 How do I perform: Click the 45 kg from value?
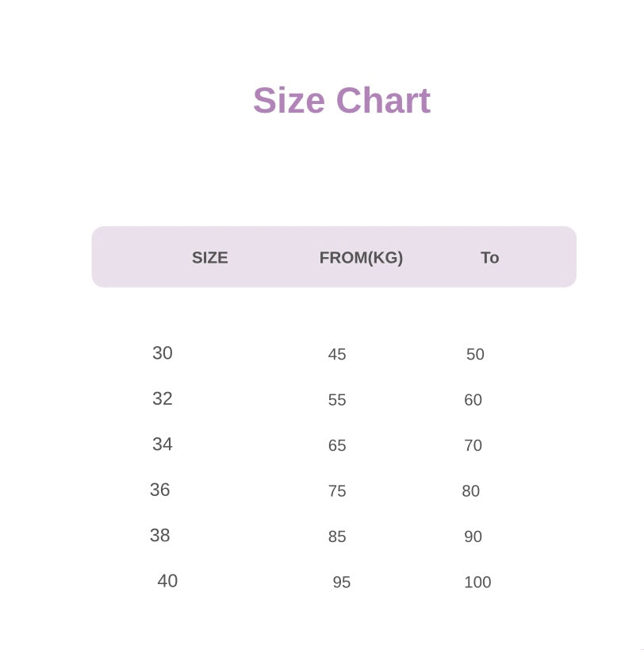[x=337, y=355]
